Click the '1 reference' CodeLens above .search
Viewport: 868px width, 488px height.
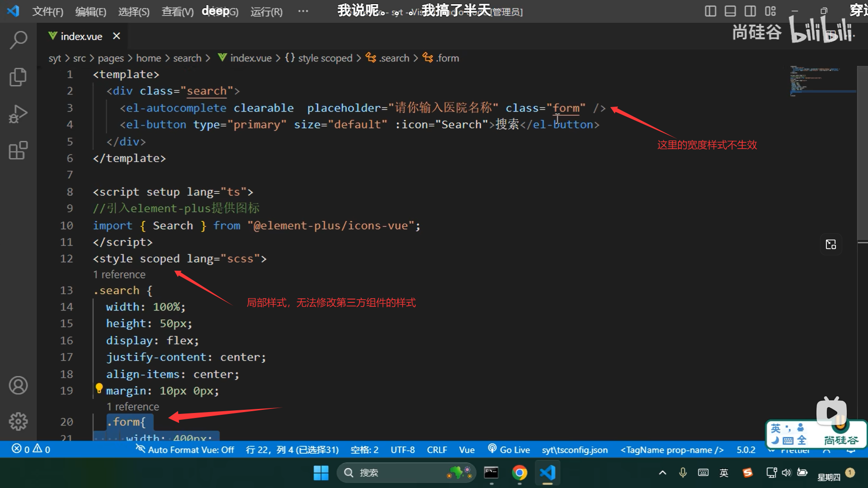(119, 274)
